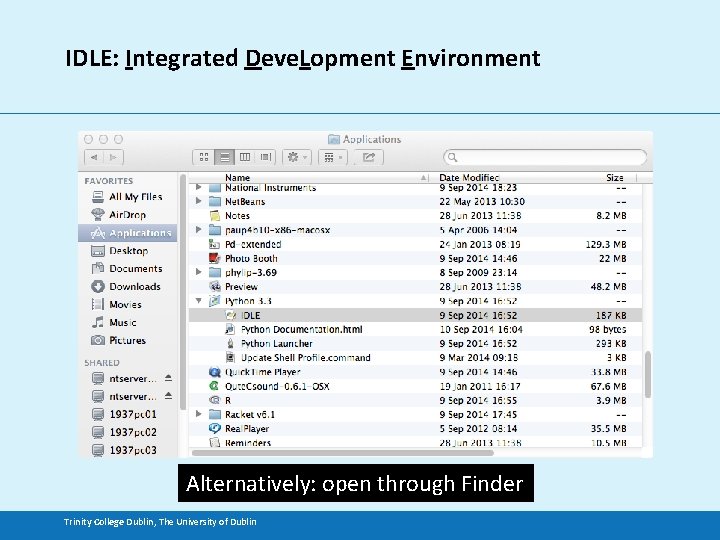Open All My Files in sidebar
The width and height of the screenshot is (720, 540).
click(x=127, y=197)
